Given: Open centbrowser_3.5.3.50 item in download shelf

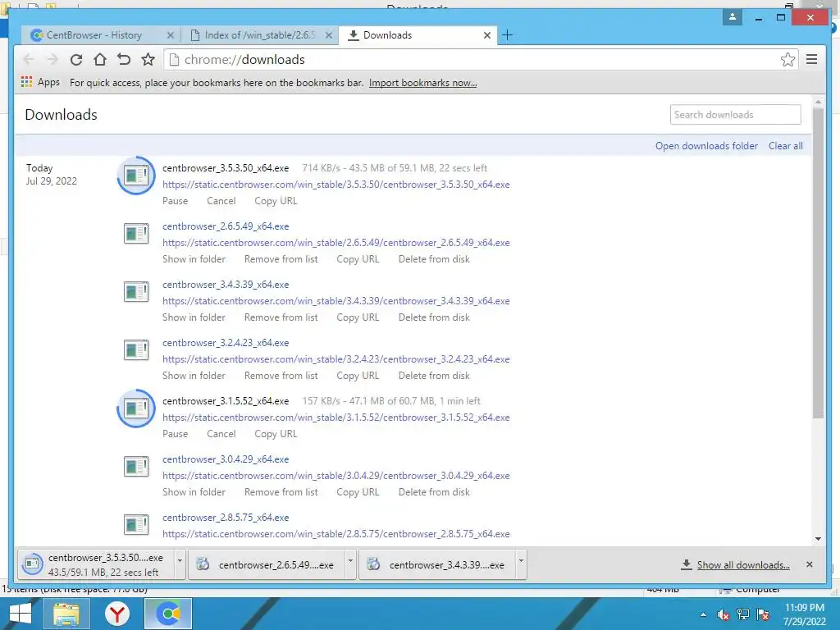Looking at the screenshot, I should [97, 564].
